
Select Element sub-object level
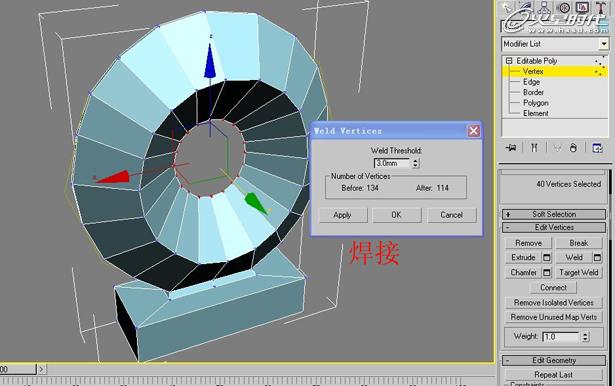[536, 113]
